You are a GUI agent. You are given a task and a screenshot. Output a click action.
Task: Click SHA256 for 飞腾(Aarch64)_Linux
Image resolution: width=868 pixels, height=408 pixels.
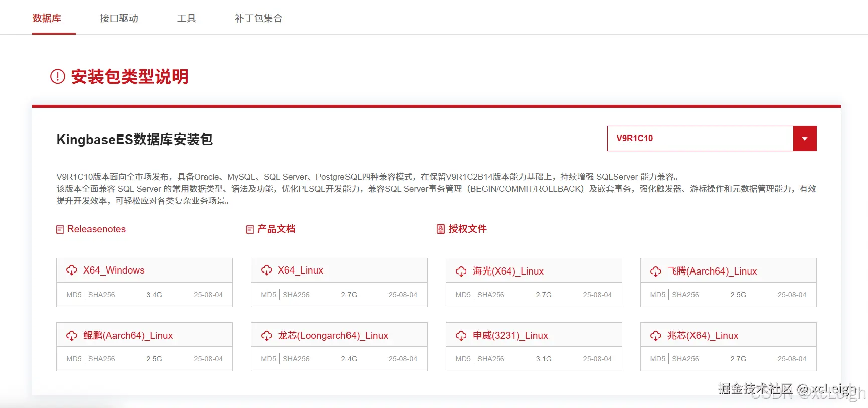pos(685,295)
